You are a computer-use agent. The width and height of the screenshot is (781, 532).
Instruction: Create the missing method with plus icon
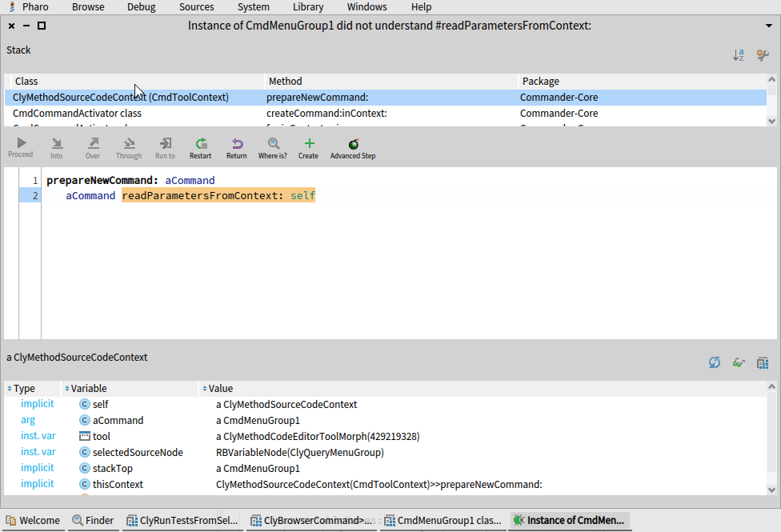coord(309,143)
